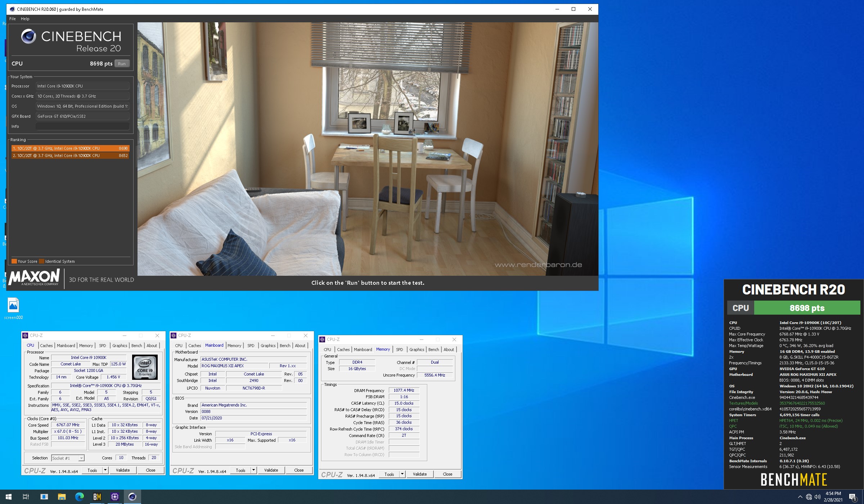The height and width of the screenshot is (504, 864).
Task: Open SPD tab in Mainboard CPU-Z window
Action: [251, 346]
